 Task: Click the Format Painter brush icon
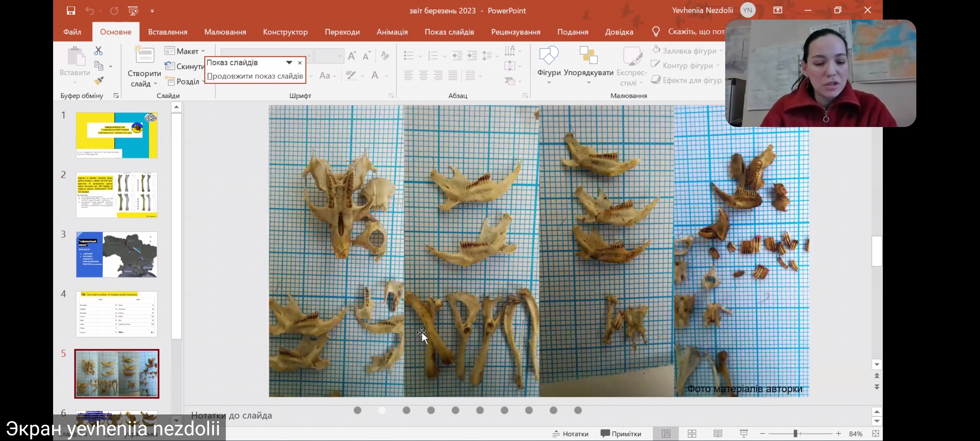(x=98, y=81)
